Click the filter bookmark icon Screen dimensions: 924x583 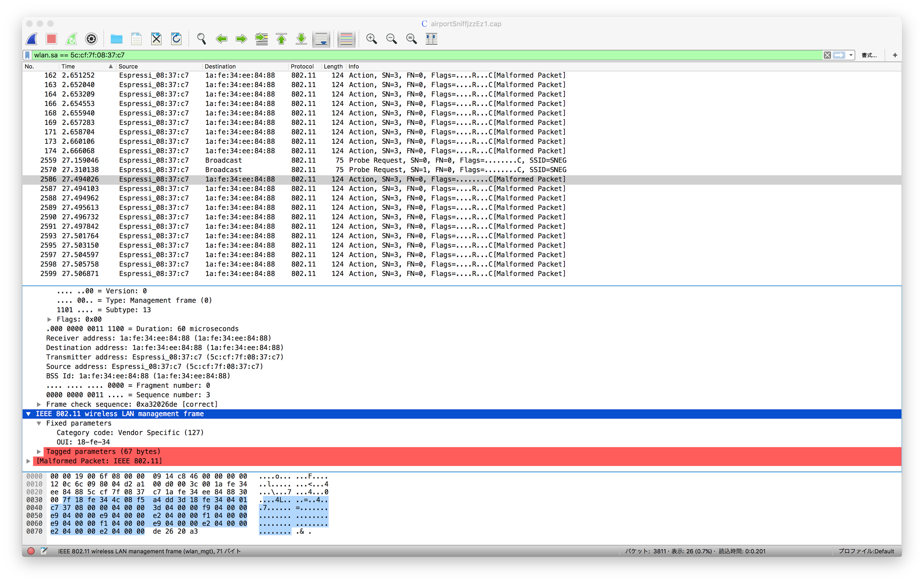(x=28, y=55)
